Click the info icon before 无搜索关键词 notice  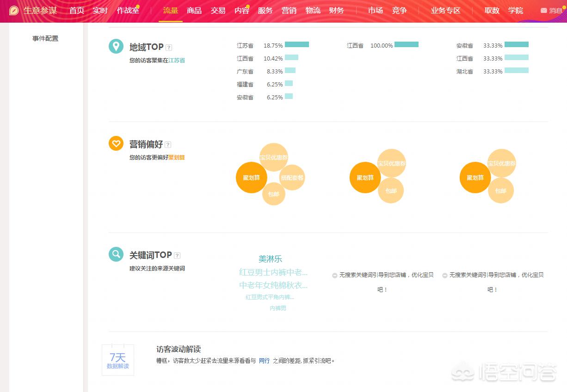point(334,276)
